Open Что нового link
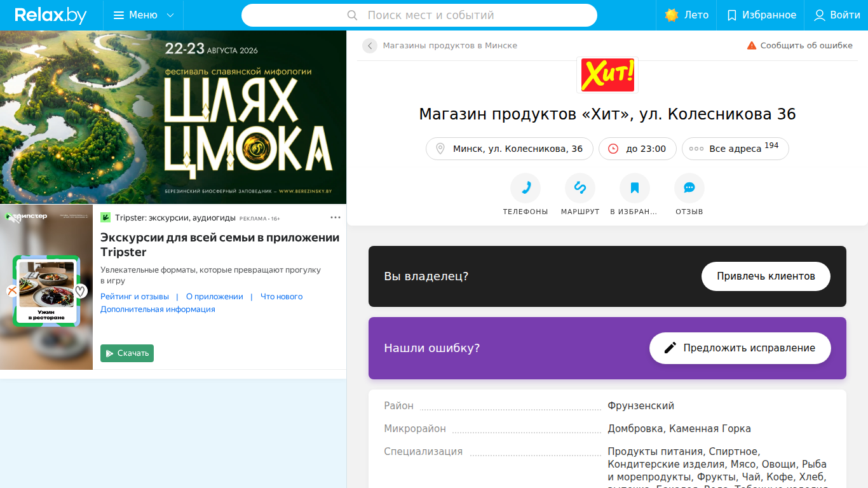Screen dimensions: 868x488 pyautogui.click(x=281, y=297)
